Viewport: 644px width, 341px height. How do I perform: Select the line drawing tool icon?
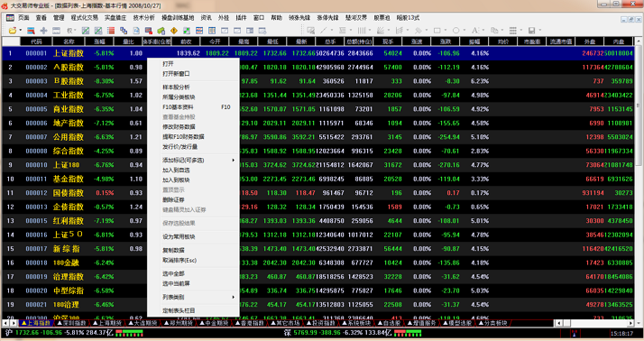pos(324,31)
